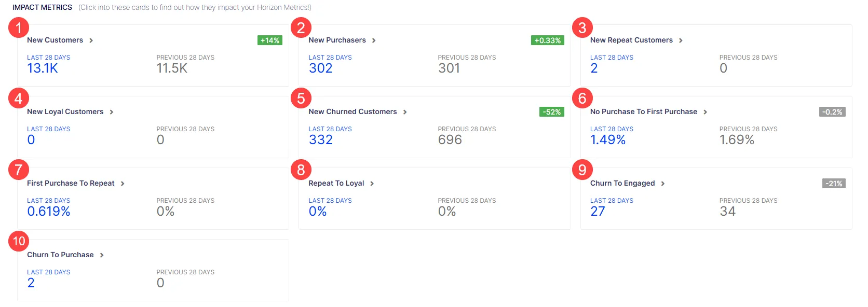Open the New Customers card title
Viewport: 868px width, 307px height.
point(55,40)
